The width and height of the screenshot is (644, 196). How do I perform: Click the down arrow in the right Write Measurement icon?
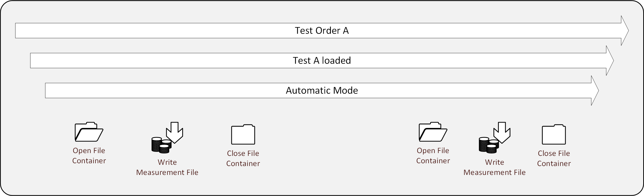502,133
